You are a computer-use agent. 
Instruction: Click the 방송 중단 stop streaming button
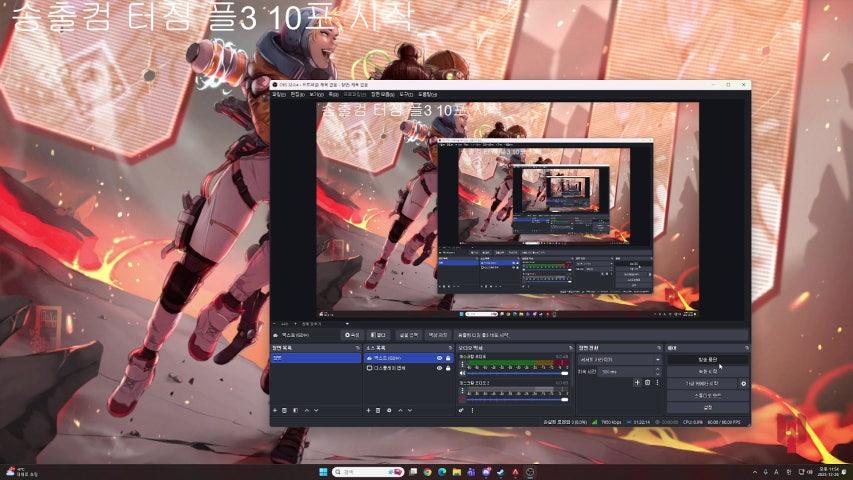tap(707, 358)
